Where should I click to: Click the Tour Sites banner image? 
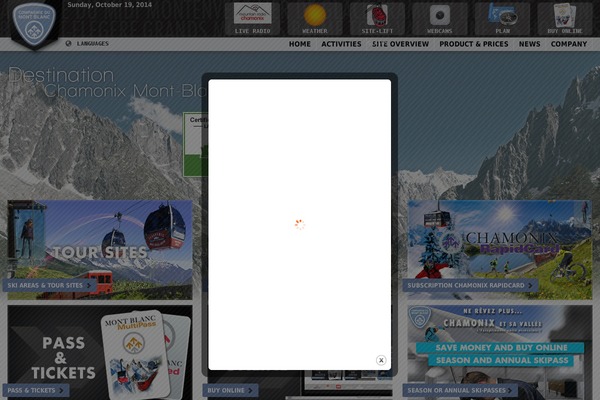pos(100,250)
